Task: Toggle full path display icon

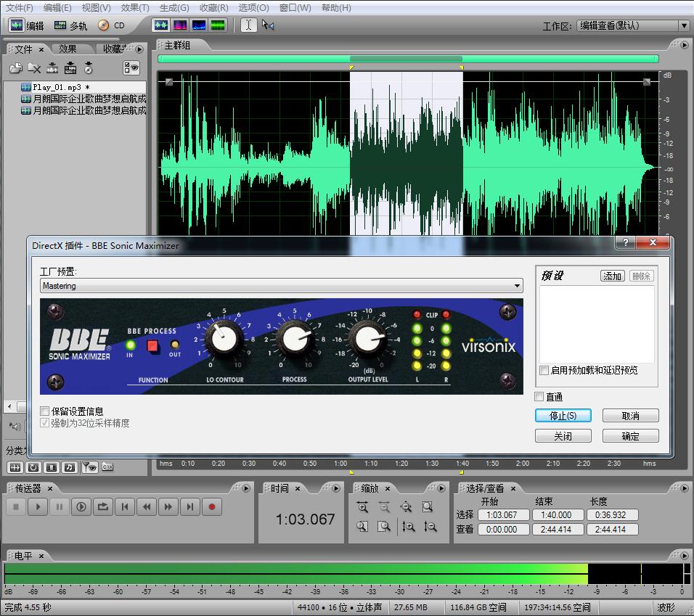Action: [107, 467]
